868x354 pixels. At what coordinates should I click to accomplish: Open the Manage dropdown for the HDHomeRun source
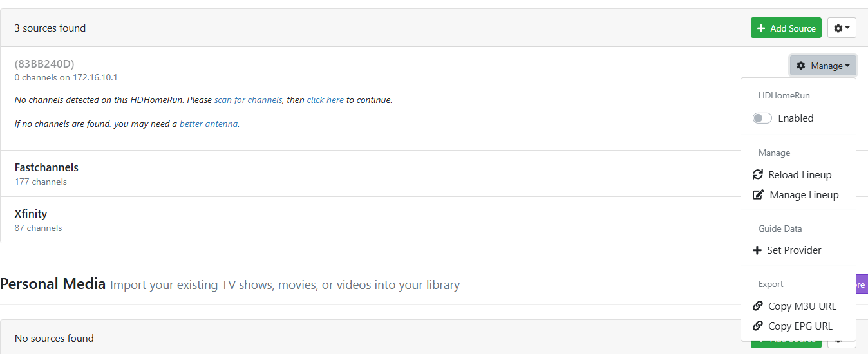click(823, 66)
